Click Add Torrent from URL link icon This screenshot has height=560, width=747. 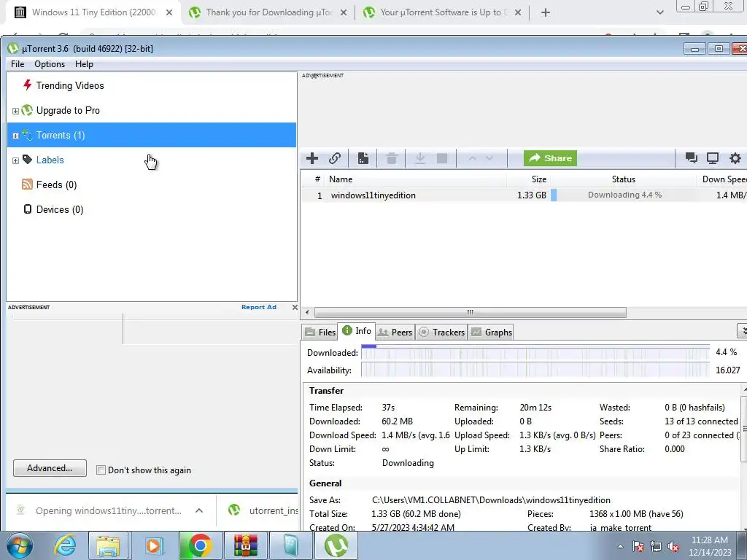(x=335, y=158)
